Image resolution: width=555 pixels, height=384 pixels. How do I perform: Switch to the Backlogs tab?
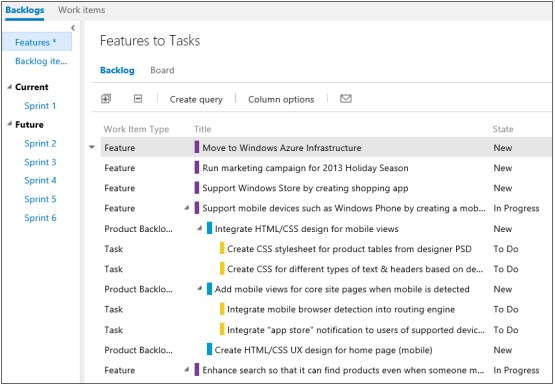[25, 10]
